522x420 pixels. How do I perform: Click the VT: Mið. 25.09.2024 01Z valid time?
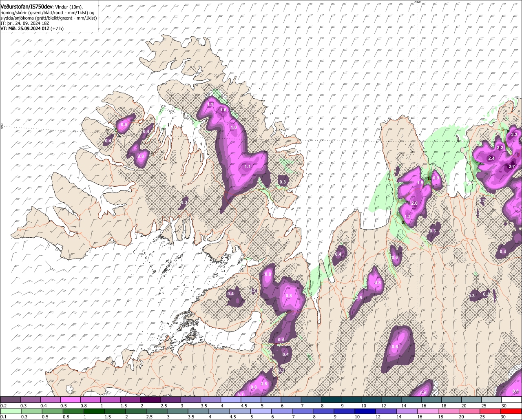coord(25,29)
